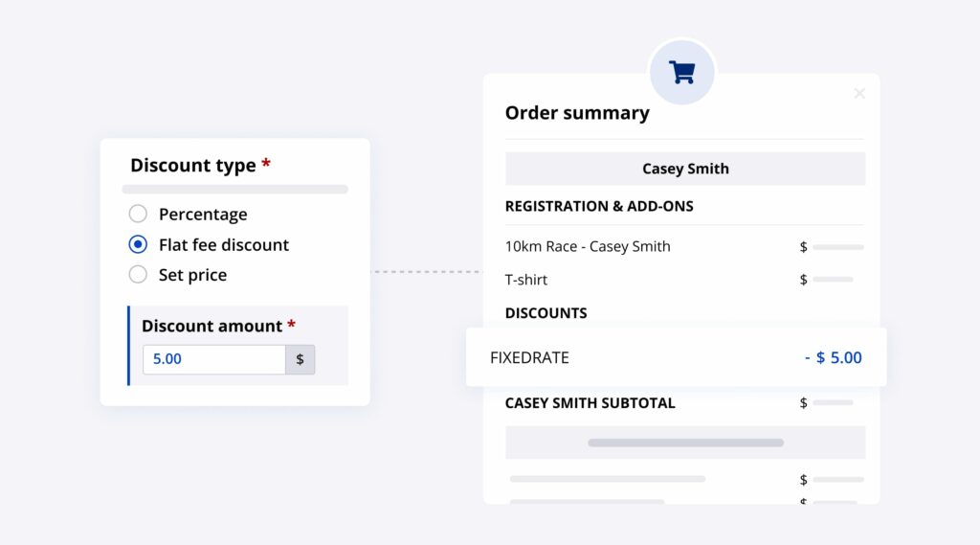Click the Casey Smith name header

tap(685, 169)
